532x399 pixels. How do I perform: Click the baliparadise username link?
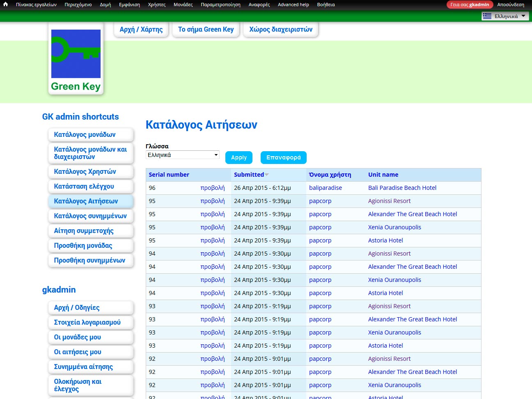pos(325,188)
